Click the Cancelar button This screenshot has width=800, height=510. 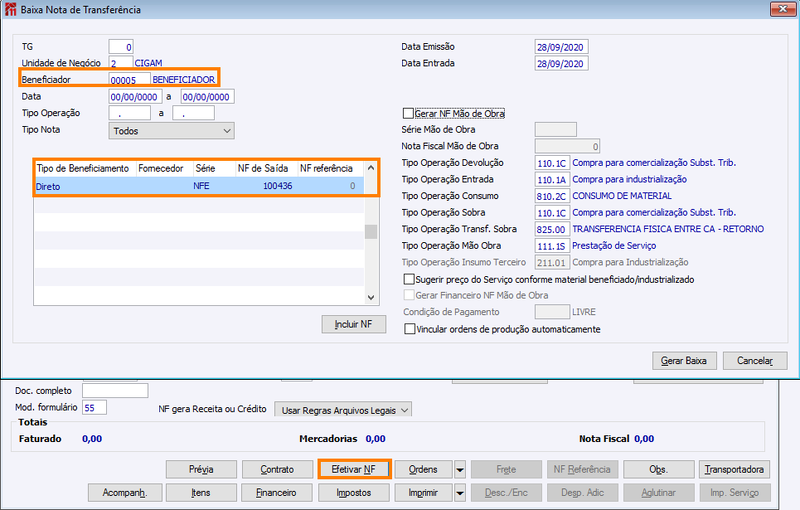click(x=755, y=361)
